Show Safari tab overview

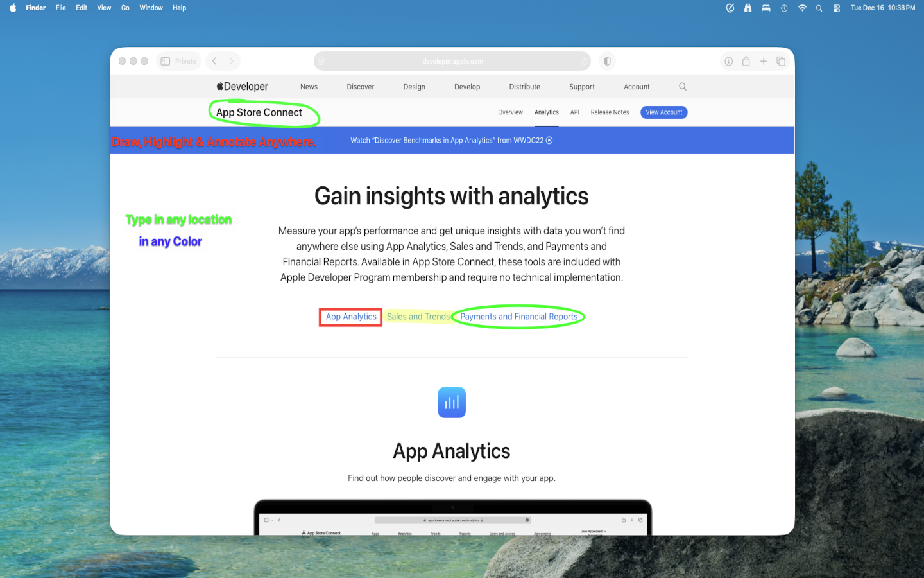(781, 61)
